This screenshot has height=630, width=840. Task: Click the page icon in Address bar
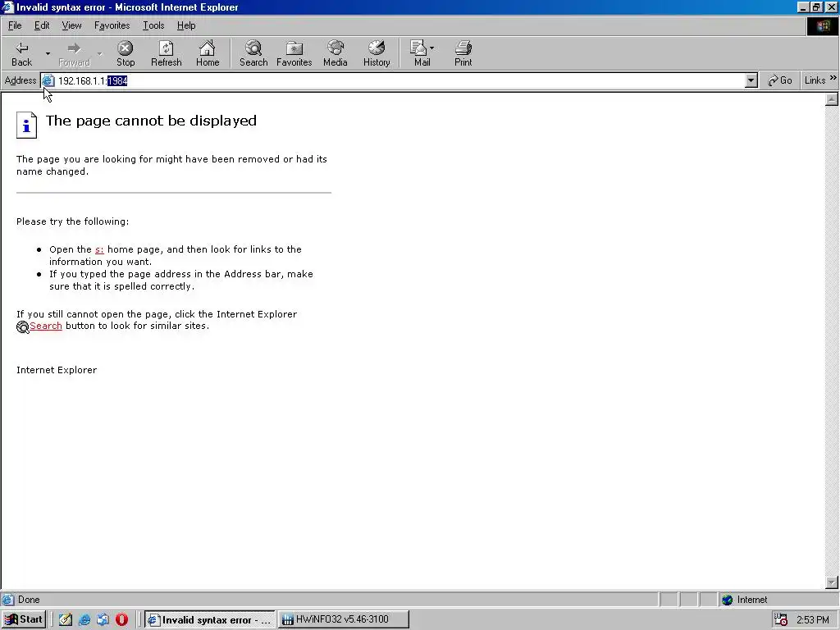point(48,81)
